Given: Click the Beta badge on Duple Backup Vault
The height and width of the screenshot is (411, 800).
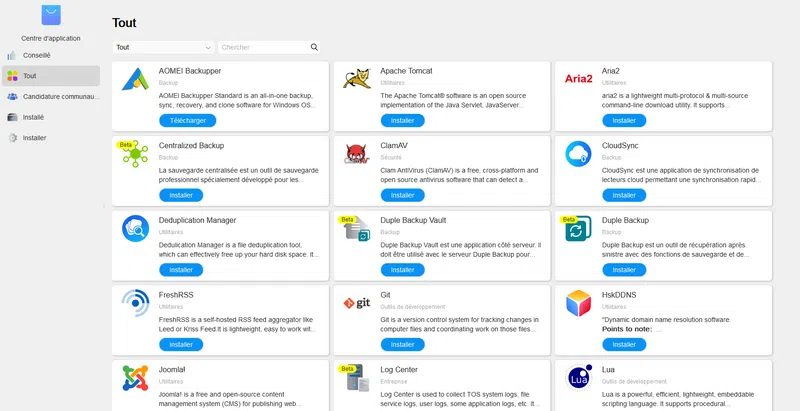Looking at the screenshot, I should tap(347, 219).
